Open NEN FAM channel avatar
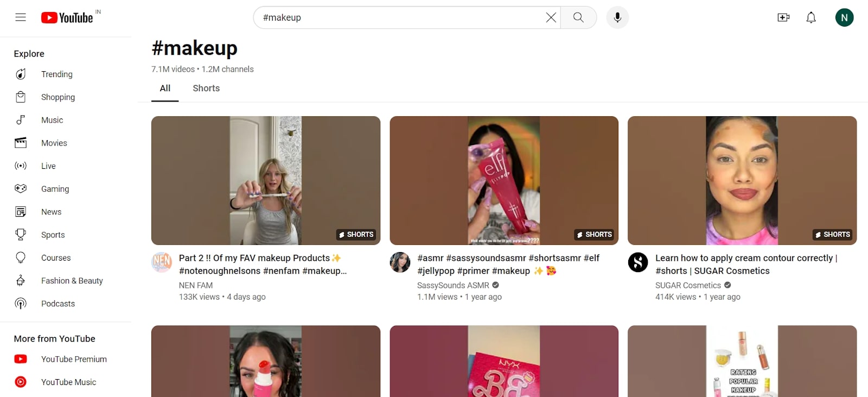The width and height of the screenshot is (868, 397). [x=162, y=262]
